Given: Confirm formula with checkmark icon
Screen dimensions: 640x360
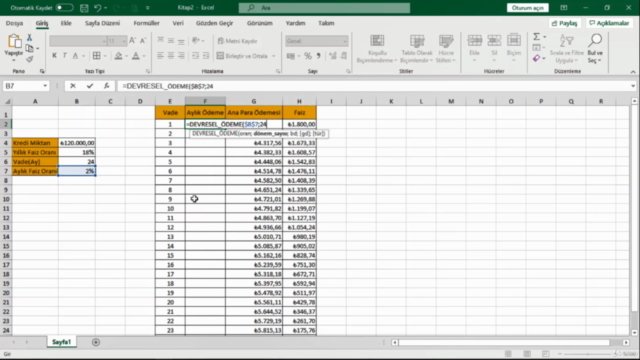Looking at the screenshot, I should [x=90, y=86].
